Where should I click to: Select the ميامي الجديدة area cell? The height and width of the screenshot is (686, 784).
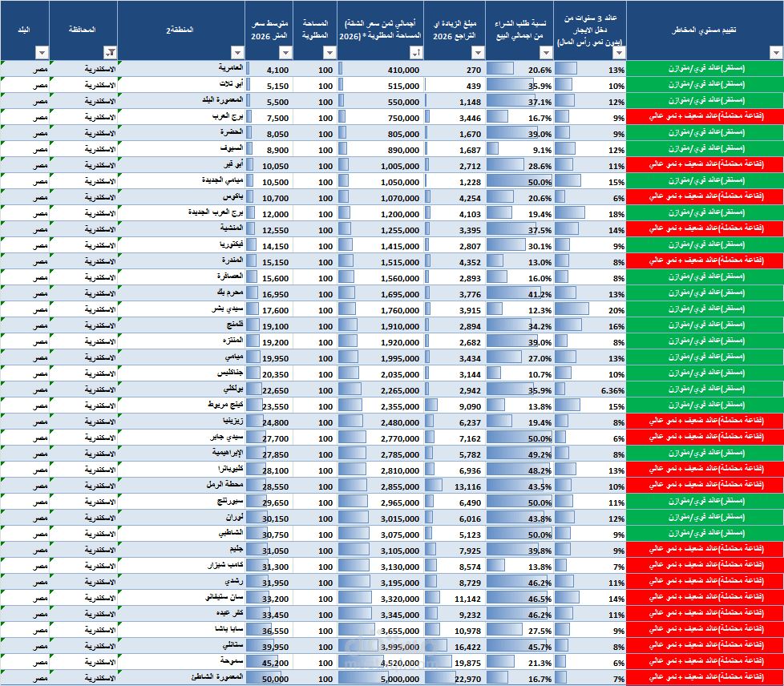(x=181, y=181)
